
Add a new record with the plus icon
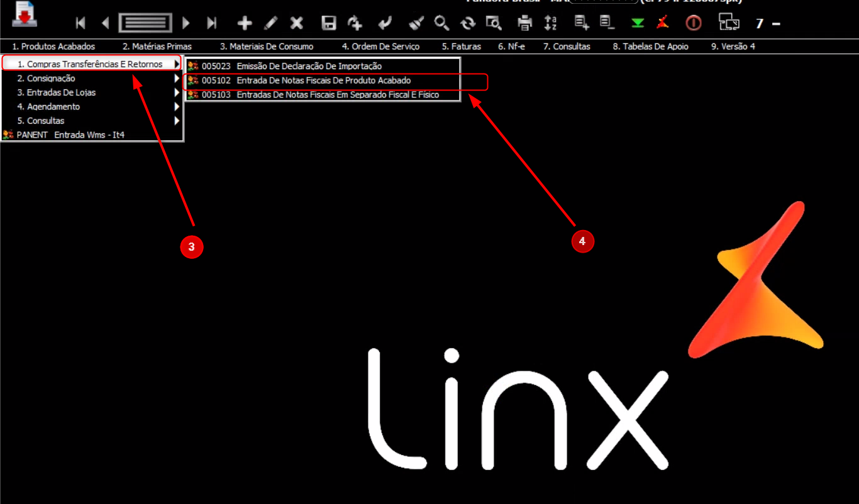click(245, 23)
